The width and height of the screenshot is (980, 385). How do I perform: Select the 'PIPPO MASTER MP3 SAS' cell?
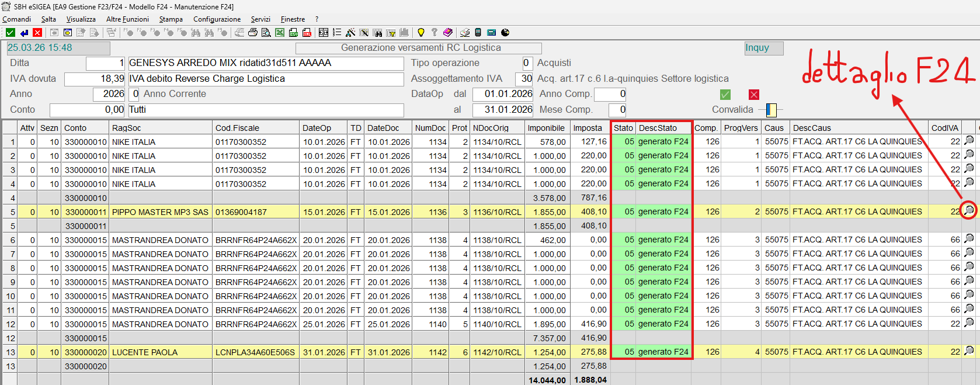pos(161,211)
